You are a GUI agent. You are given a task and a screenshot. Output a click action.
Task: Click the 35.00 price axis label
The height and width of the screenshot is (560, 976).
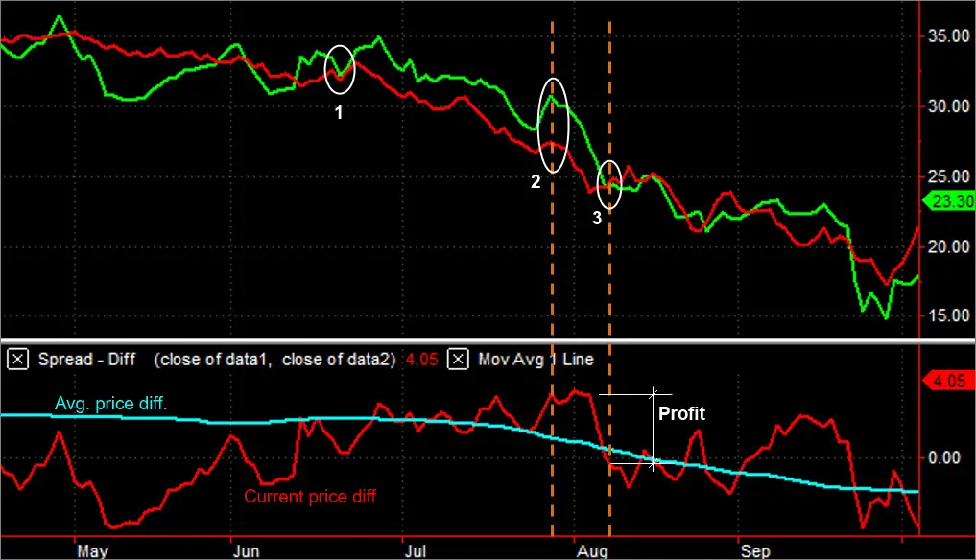(948, 36)
